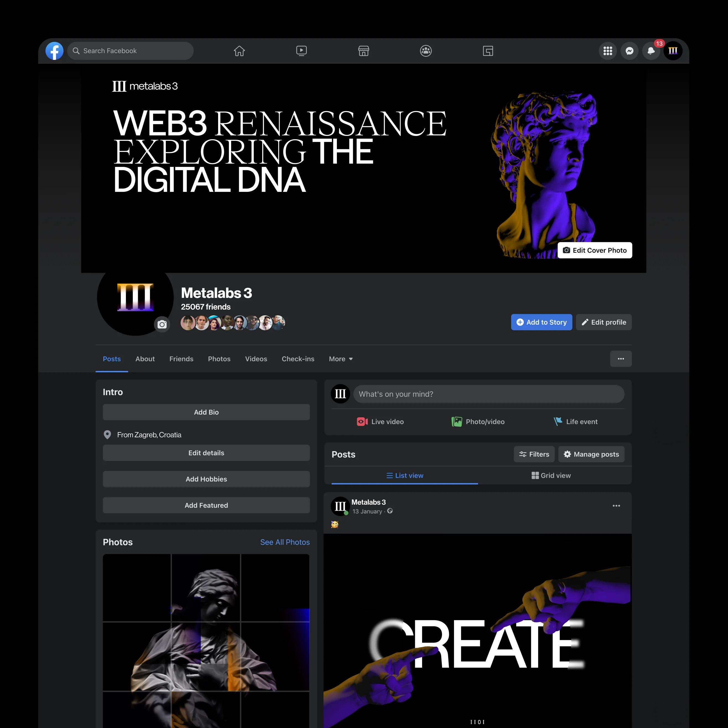
Task: Click Add to Story button
Action: coord(541,322)
